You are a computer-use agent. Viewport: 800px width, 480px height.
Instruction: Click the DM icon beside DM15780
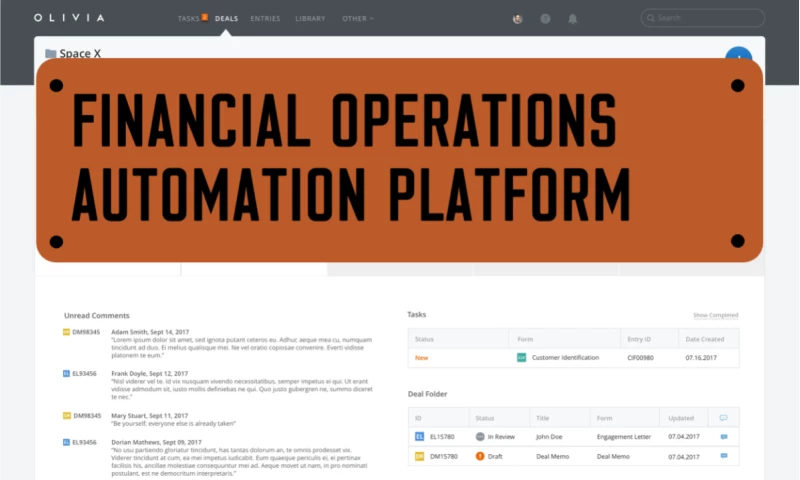[x=419, y=457]
